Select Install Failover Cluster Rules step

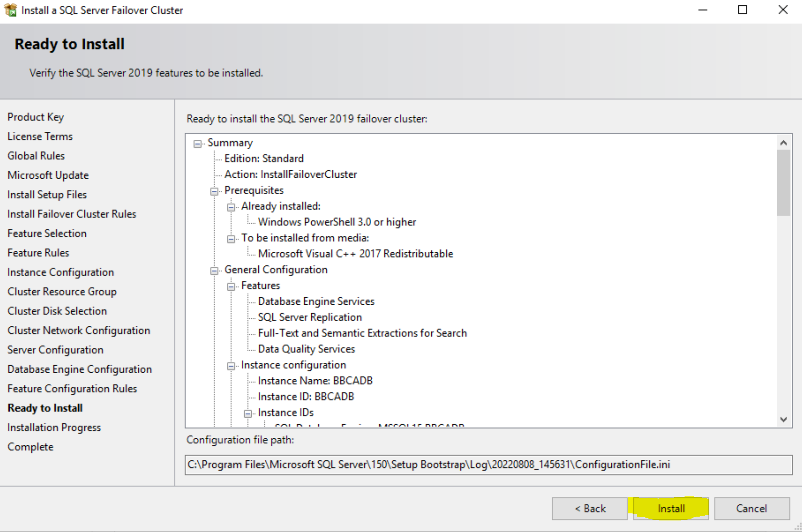(72, 214)
